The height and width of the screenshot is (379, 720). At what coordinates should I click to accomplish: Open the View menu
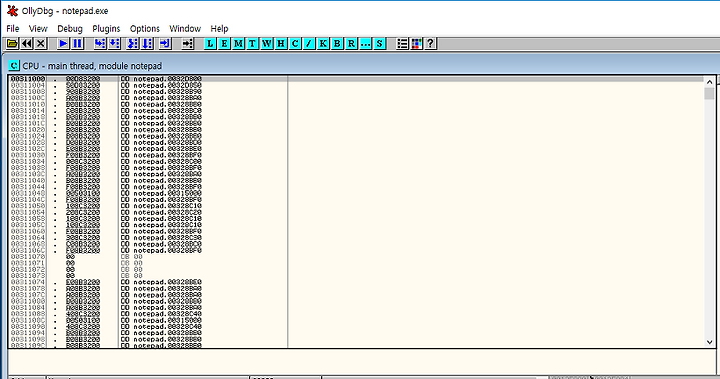point(38,28)
